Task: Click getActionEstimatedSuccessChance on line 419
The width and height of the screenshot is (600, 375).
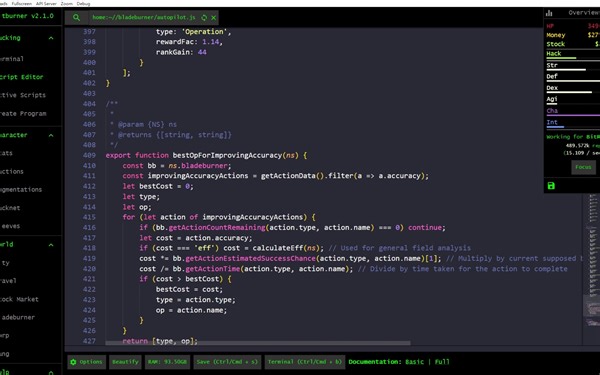Action: [251, 258]
